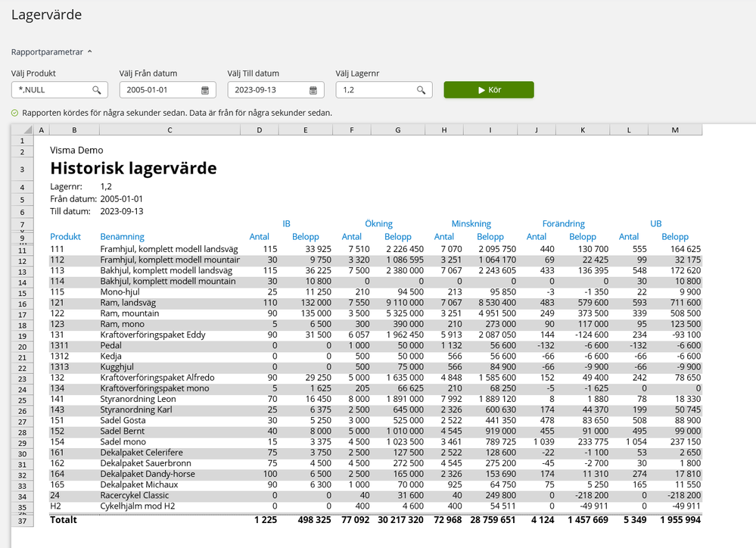The height and width of the screenshot is (548, 756).
Task: Select column M header in the spreadsheet
Action: pos(674,130)
